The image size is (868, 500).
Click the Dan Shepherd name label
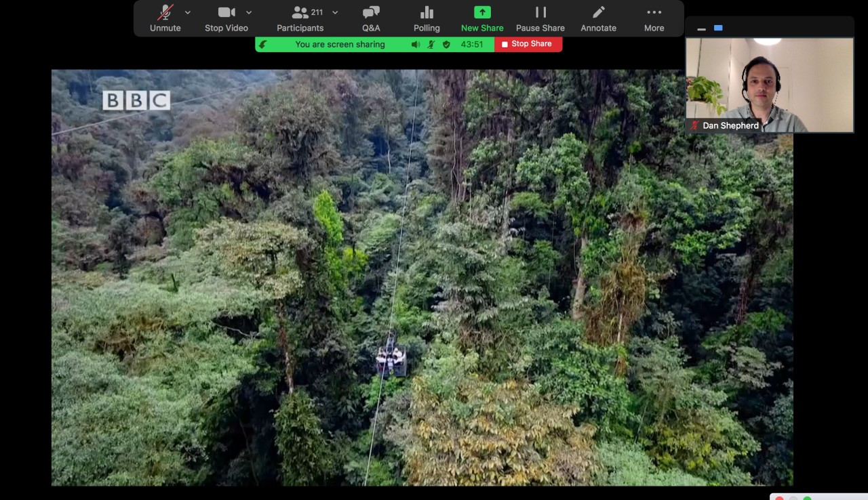coord(730,125)
